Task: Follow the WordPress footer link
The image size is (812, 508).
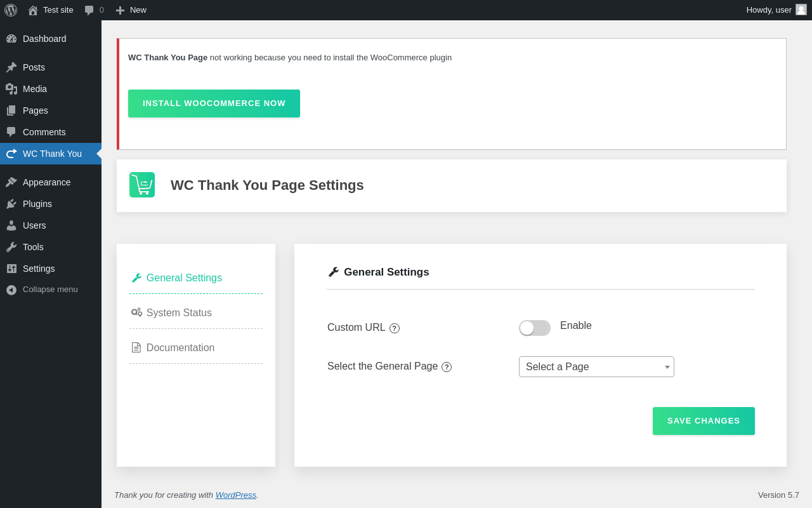Action: (236, 495)
